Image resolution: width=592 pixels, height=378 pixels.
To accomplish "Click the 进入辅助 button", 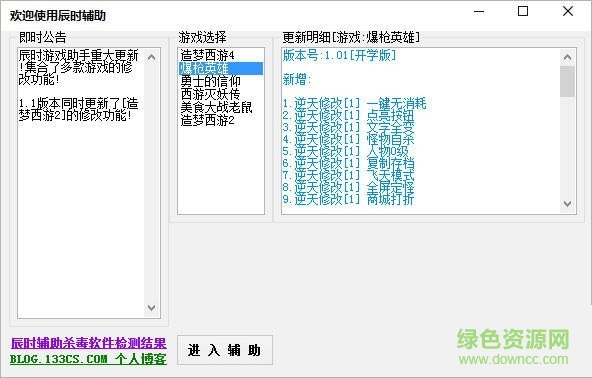I will [225, 350].
